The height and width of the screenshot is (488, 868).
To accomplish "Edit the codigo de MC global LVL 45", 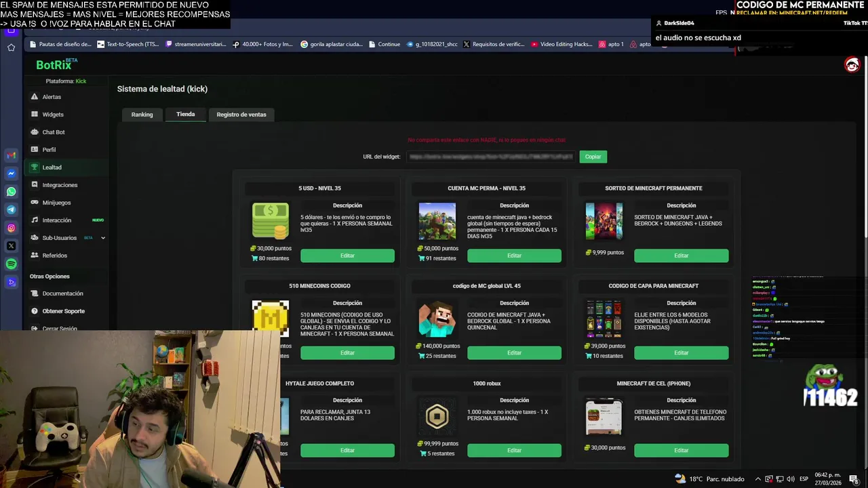I will [x=514, y=352].
